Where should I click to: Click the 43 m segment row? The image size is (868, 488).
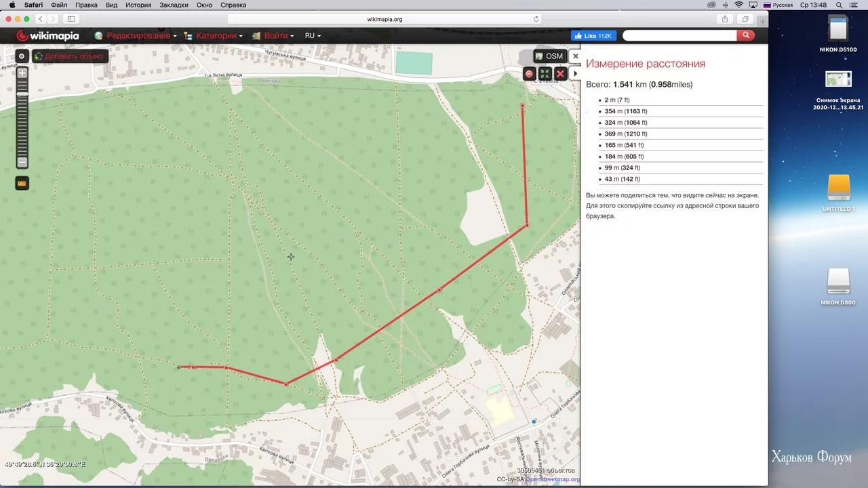[x=680, y=179]
